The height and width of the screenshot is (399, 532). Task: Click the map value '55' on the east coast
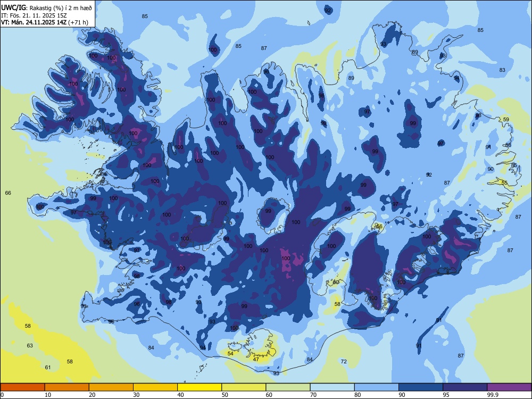[x=504, y=183]
